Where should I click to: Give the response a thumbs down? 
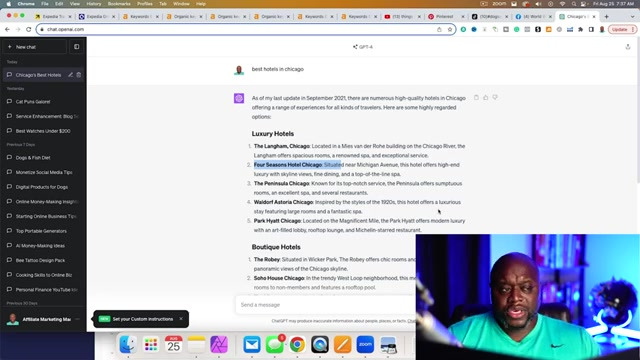[495, 98]
